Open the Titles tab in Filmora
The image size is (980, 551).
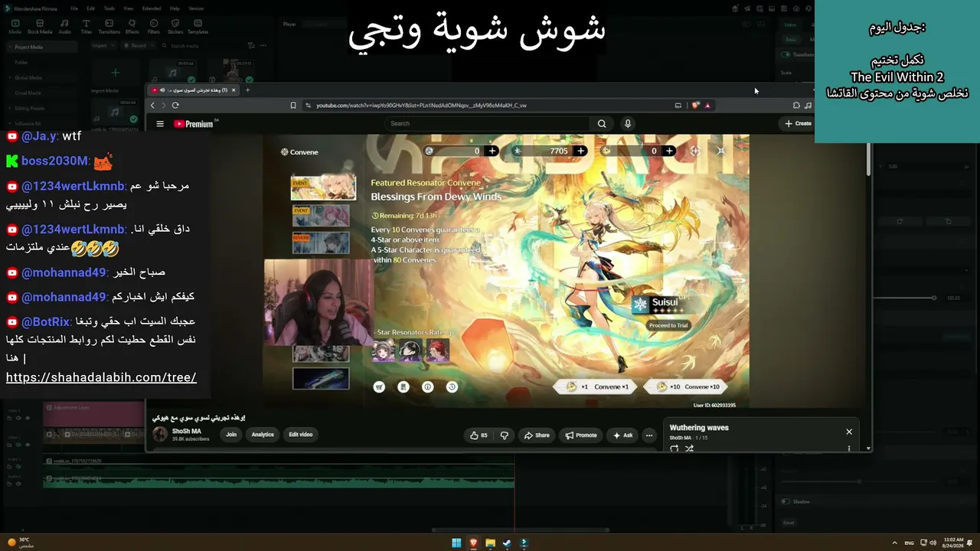[x=86, y=27]
